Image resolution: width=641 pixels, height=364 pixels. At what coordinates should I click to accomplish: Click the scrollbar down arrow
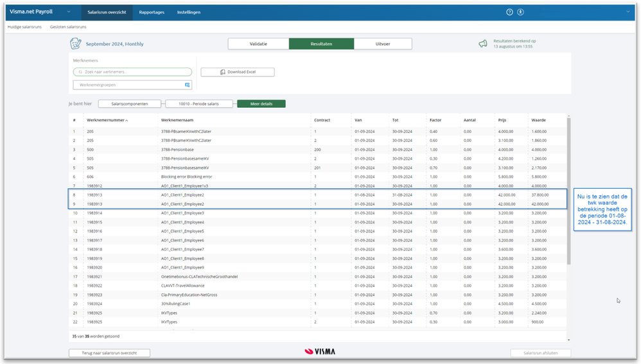568,340
